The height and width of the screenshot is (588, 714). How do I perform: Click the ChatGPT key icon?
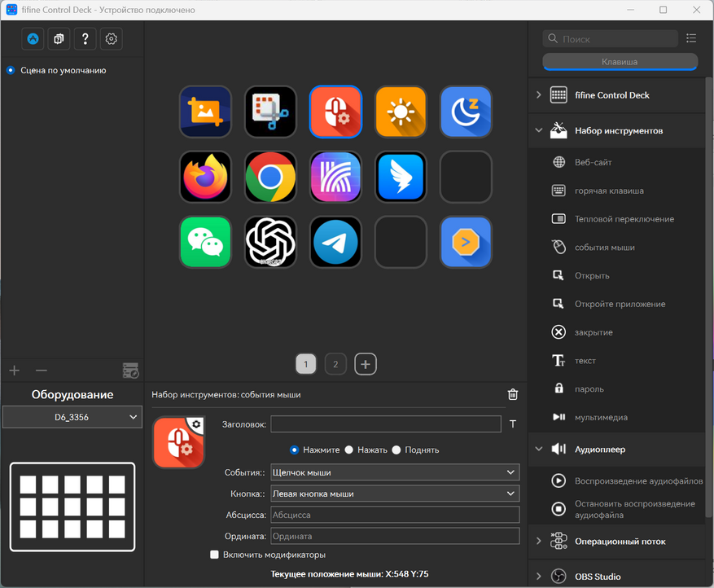[270, 242]
